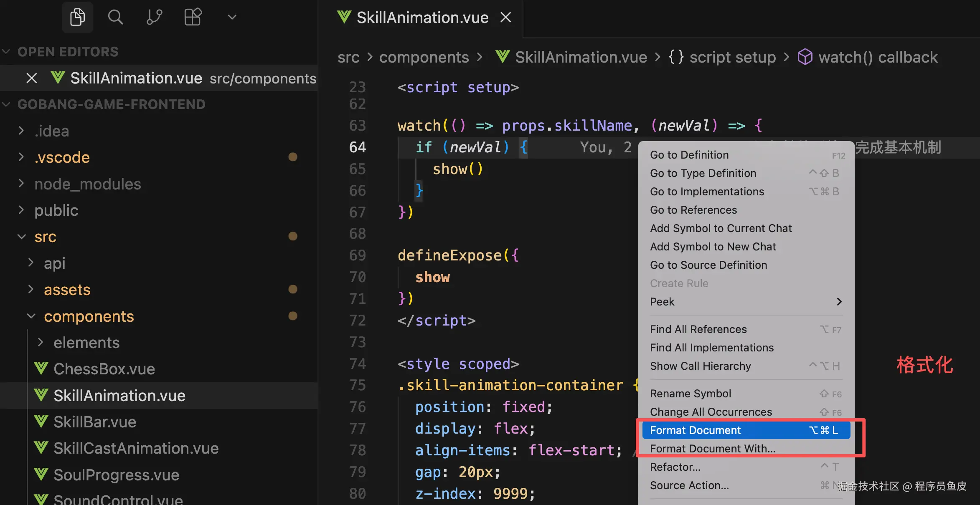Select Rename Symbol in context menu
This screenshot has width=980, height=505.
coord(691,394)
